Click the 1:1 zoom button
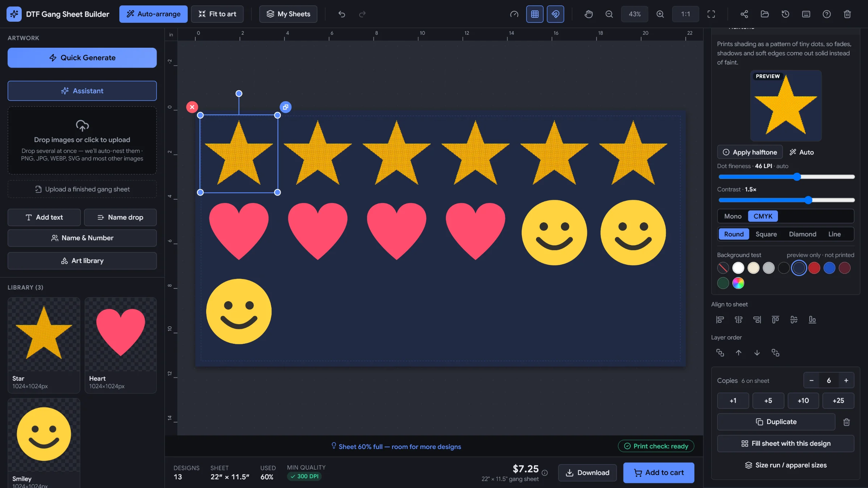Screen dimensions: 868x488 pos(685,14)
